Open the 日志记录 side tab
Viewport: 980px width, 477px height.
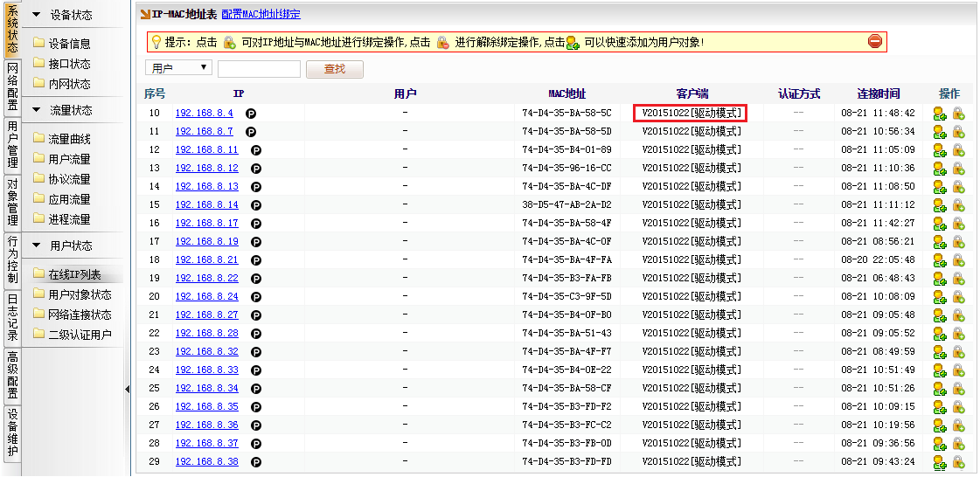point(12,316)
